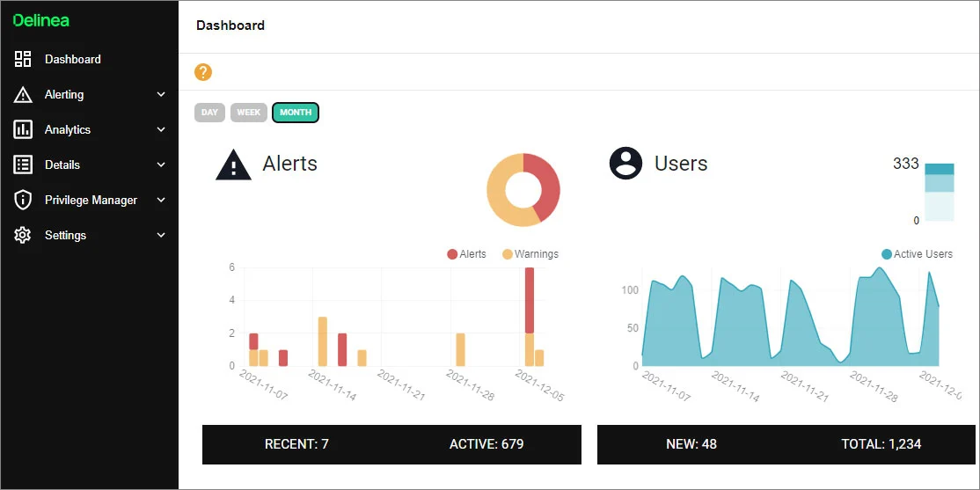Viewport: 980px width, 490px height.
Task: Open the Alerting menu item
Action: coord(63,94)
